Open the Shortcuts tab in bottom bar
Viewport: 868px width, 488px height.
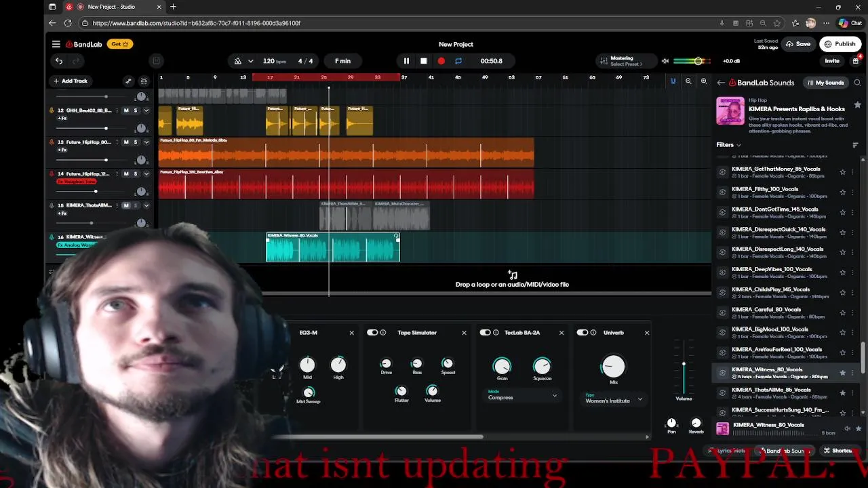point(837,451)
